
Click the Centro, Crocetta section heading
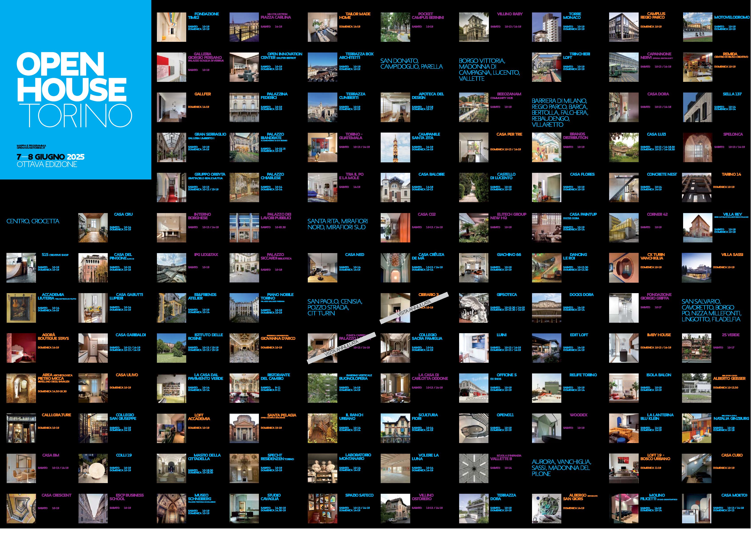click(x=33, y=221)
